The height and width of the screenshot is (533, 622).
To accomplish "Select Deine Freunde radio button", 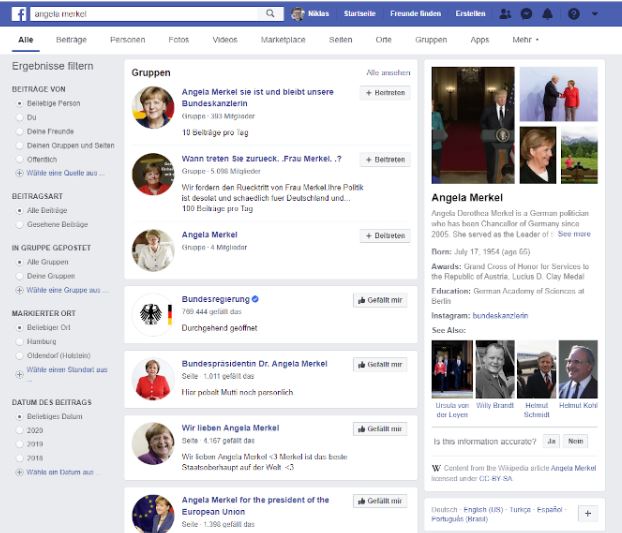I will pyautogui.click(x=19, y=131).
